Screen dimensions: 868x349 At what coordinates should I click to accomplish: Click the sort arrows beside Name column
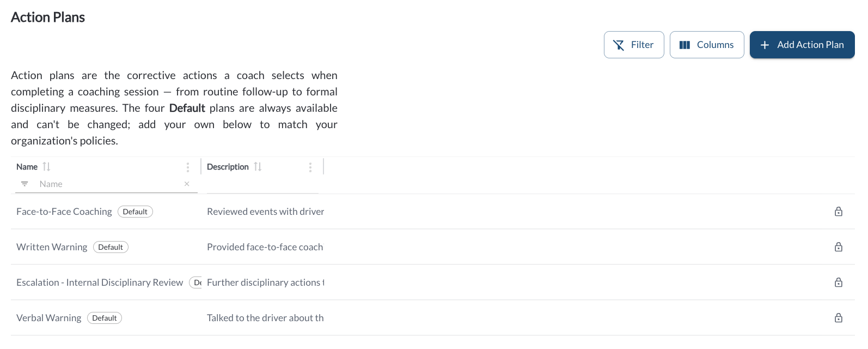pos(46,167)
